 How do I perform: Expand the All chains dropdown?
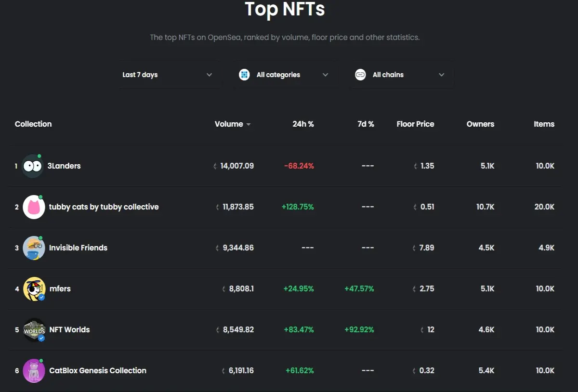click(401, 75)
